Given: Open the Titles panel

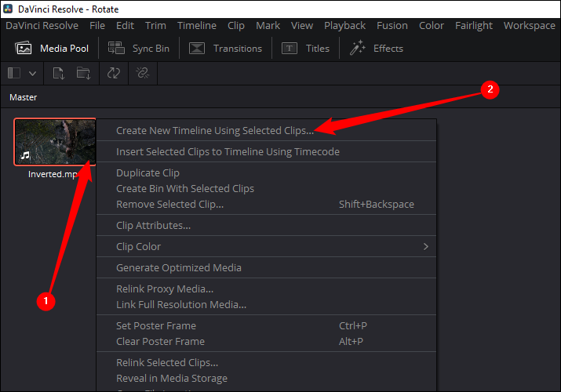Looking at the screenshot, I should tap(306, 49).
